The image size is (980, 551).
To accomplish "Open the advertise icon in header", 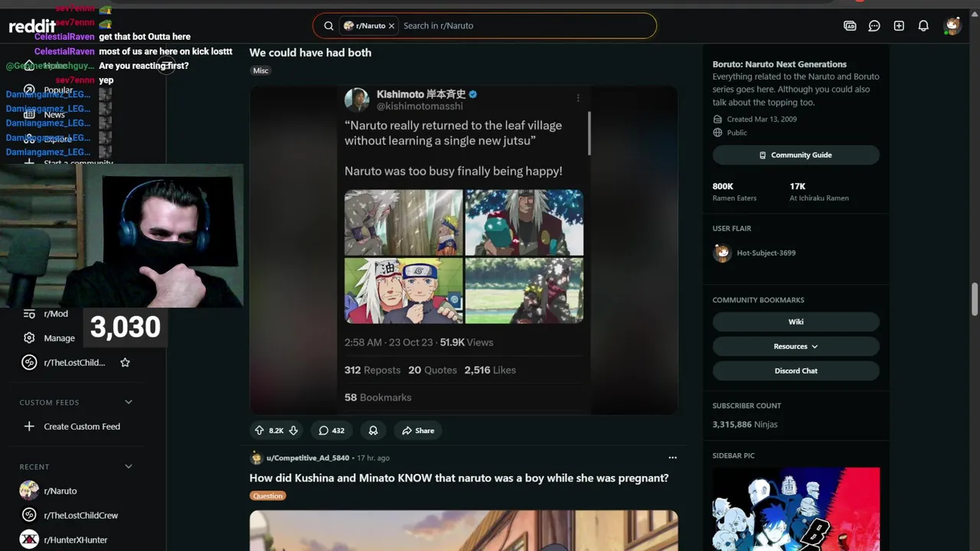I will tap(850, 25).
